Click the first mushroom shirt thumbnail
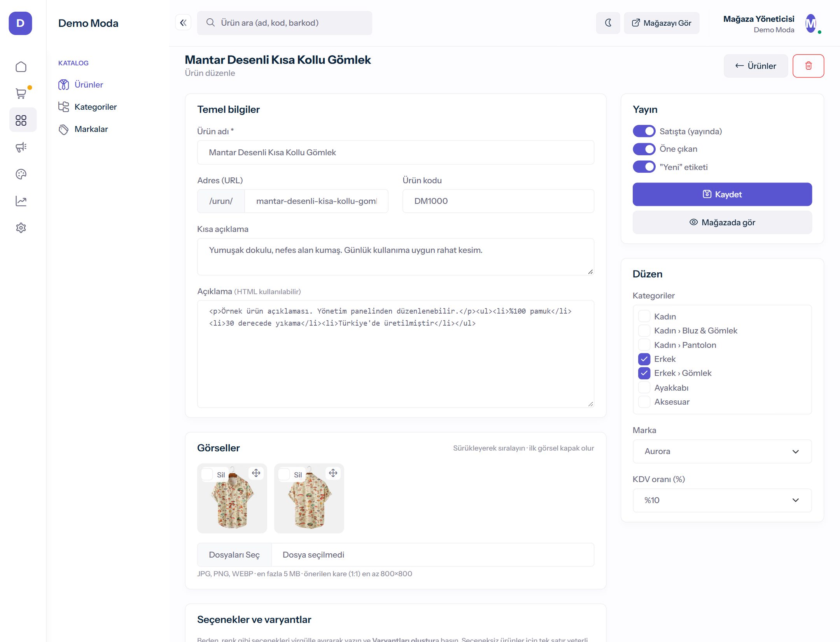The width and height of the screenshot is (840, 642). [x=232, y=498]
